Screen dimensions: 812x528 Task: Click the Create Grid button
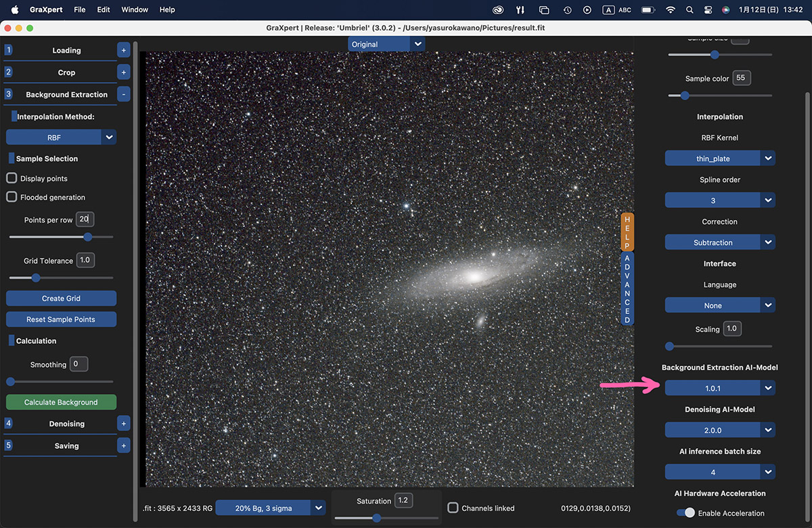click(62, 298)
